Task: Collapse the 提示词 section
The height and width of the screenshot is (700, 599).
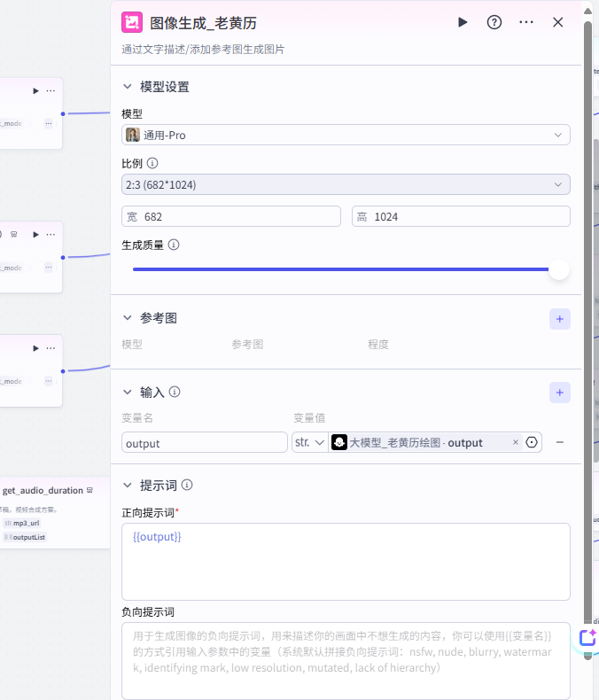Action: coord(127,486)
